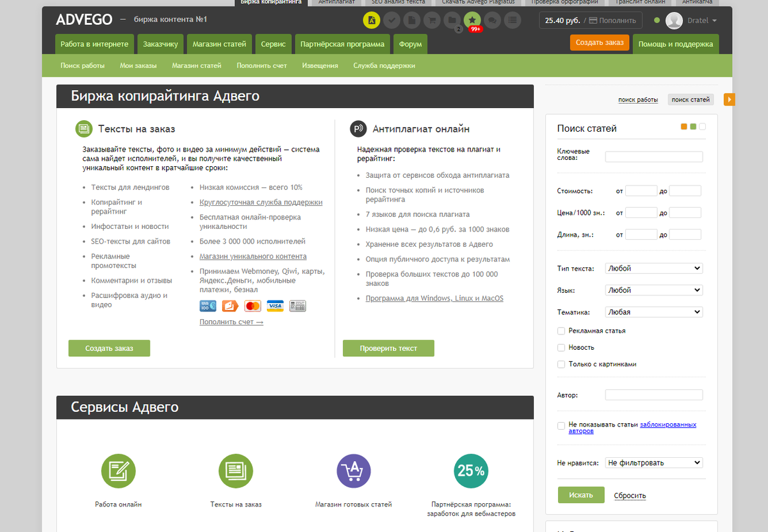Screen dimensions: 768x532
Task: Open the 'Работа онлайн' service icon
Action: 118,471
